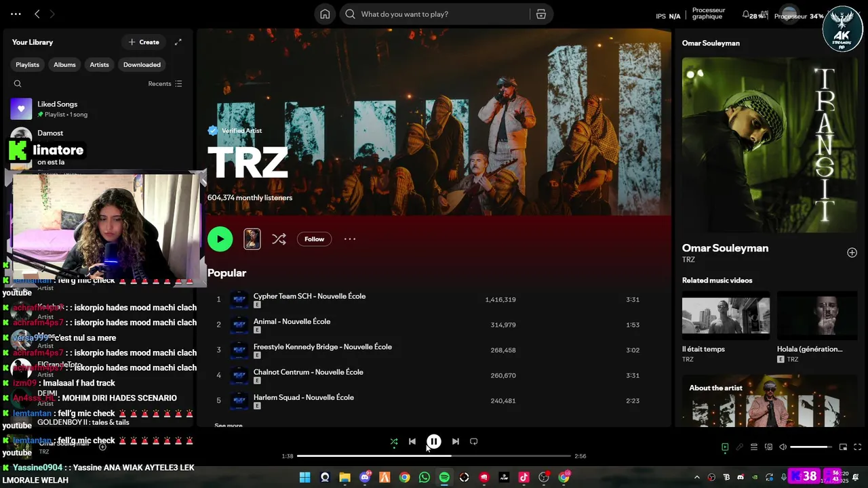Pause the current song
The width and height of the screenshot is (868, 488).
[434, 441]
